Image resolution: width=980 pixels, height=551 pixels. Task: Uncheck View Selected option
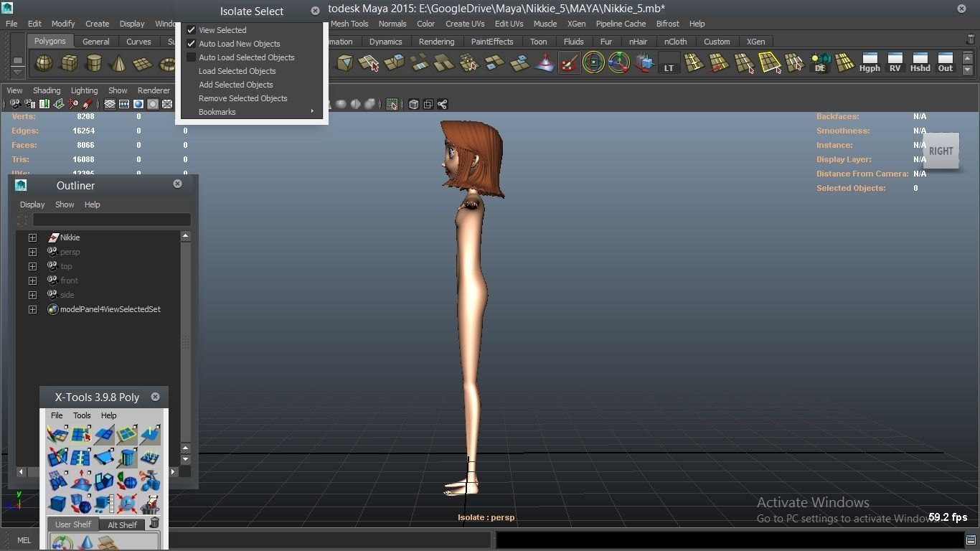tap(192, 30)
